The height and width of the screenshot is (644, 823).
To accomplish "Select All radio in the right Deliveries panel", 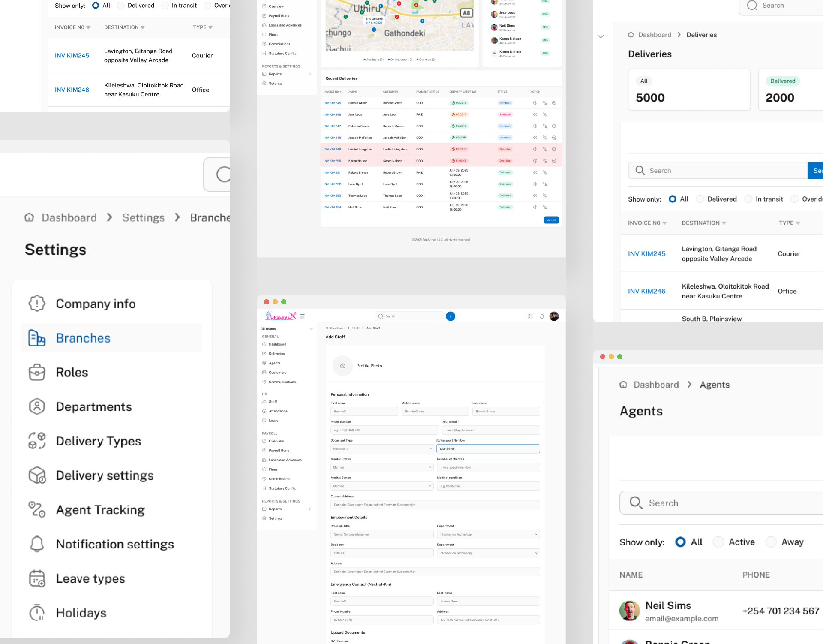I will click(673, 199).
